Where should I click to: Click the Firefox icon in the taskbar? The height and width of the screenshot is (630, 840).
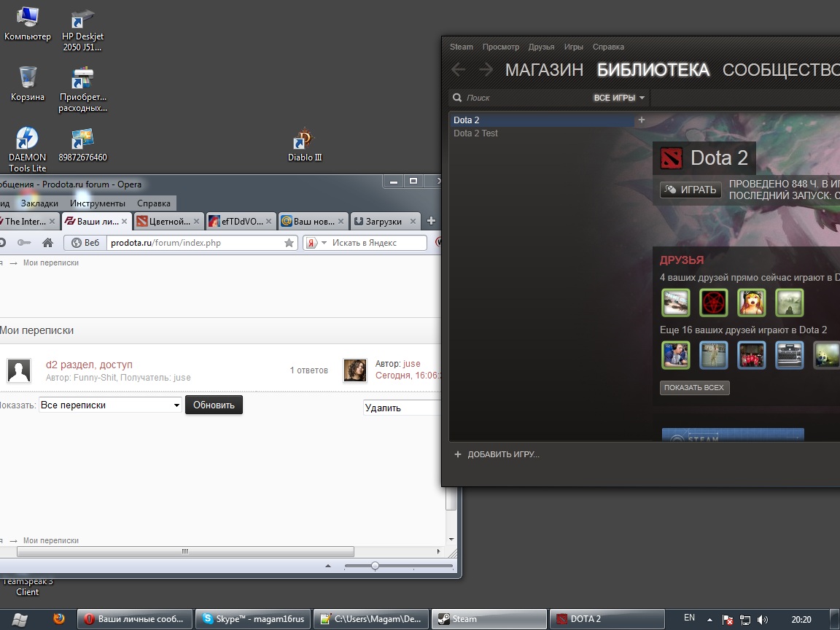point(59,619)
